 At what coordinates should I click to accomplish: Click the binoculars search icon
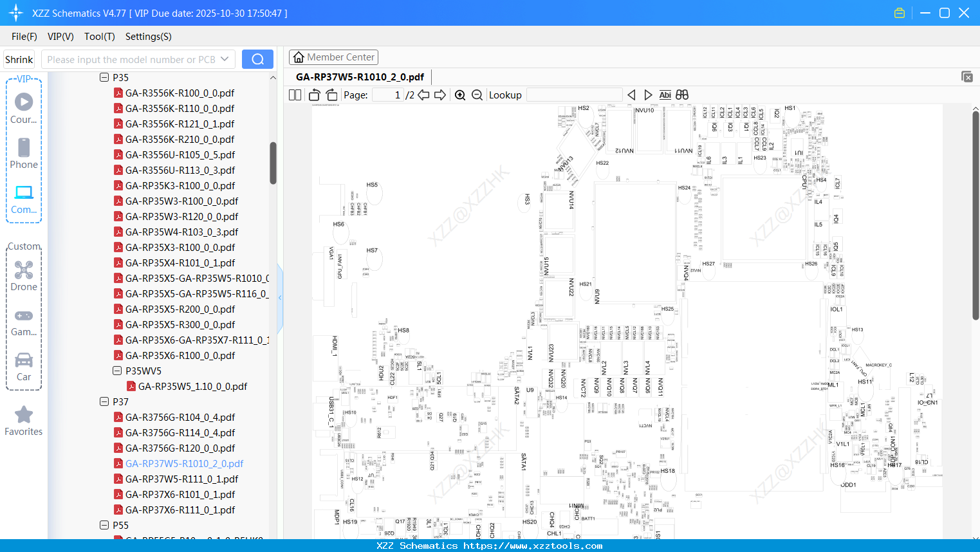[682, 95]
